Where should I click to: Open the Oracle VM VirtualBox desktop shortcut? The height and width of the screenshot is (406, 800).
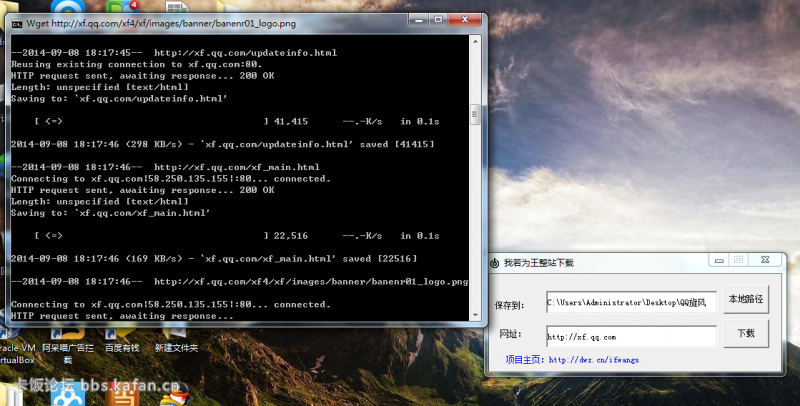click(17, 347)
